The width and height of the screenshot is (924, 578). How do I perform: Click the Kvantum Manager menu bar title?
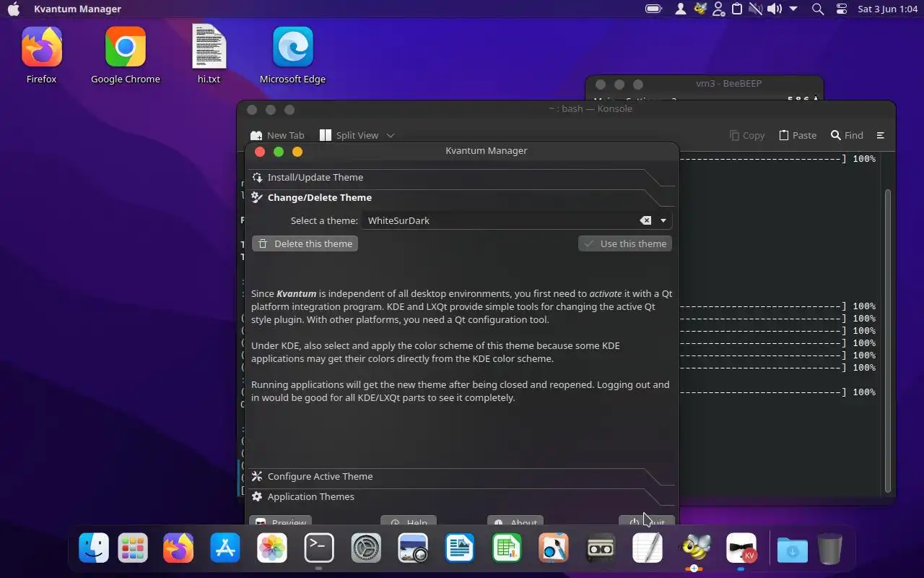(77, 9)
